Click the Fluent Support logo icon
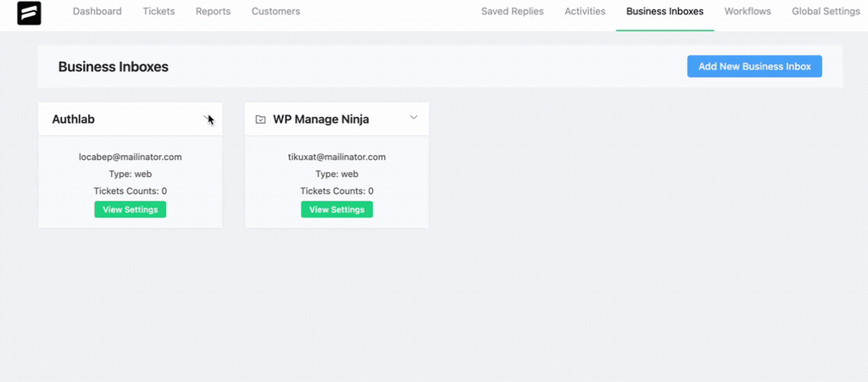 (29, 14)
